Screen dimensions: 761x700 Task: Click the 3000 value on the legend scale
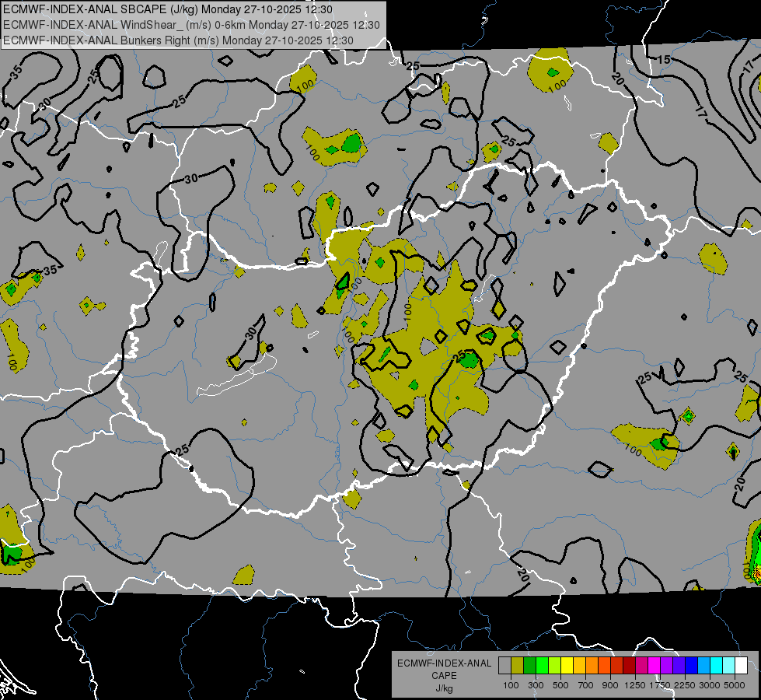tap(710, 685)
